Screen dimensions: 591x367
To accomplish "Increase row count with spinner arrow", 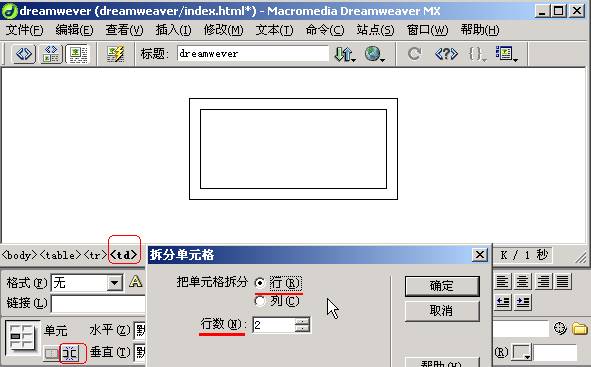I will [302, 321].
